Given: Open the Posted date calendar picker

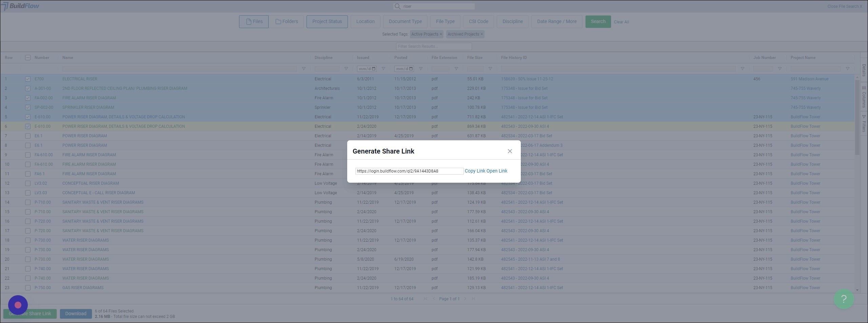Looking at the screenshot, I should click(x=411, y=69).
